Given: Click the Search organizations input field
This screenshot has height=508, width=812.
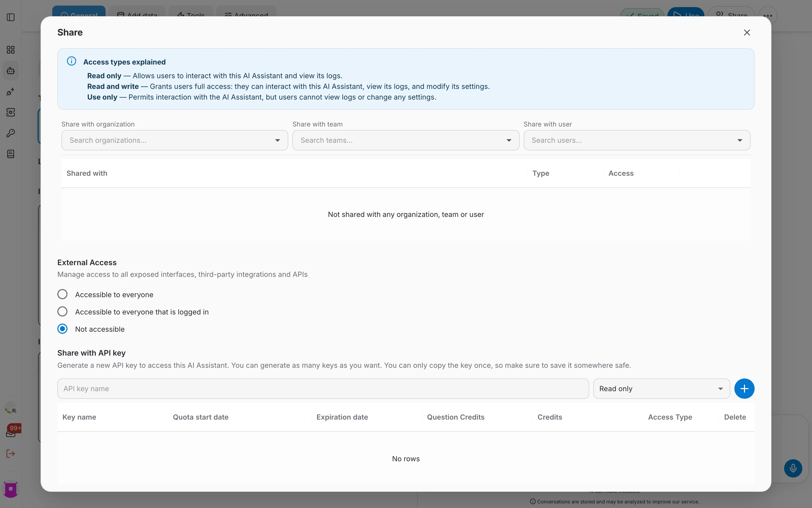Looking at the screenshot, I should [x=175, y=140].
